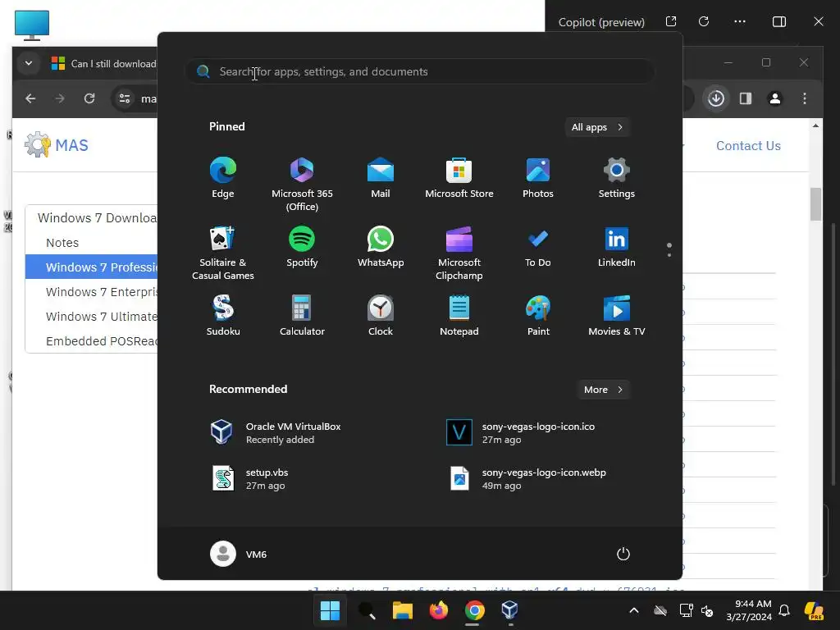View site information icon in Chrome address bar
Image resolution: width=840 pixels, height=630 pixels.
pos(125,98)
